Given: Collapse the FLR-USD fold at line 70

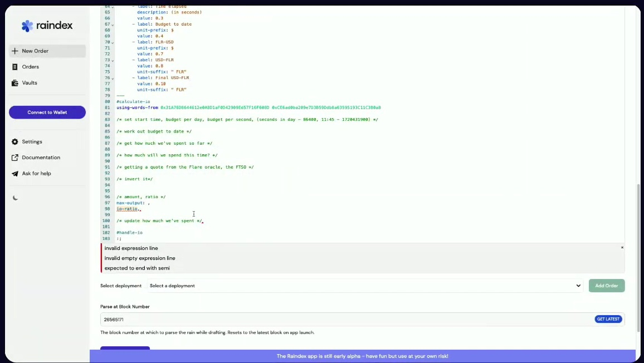Looking at the screenshot, I should point(113,42).
